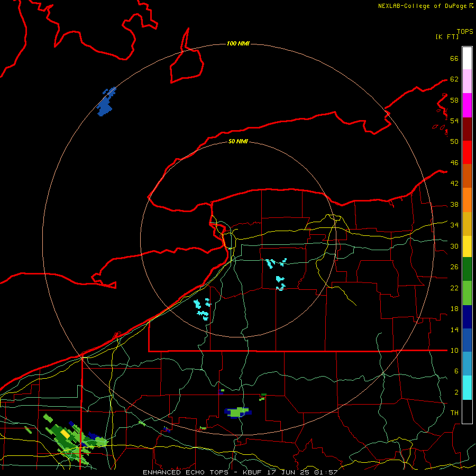Screen dimensions: 476x476
Task: Click the dark green 30 kft legend swatch
Action: 467,269
